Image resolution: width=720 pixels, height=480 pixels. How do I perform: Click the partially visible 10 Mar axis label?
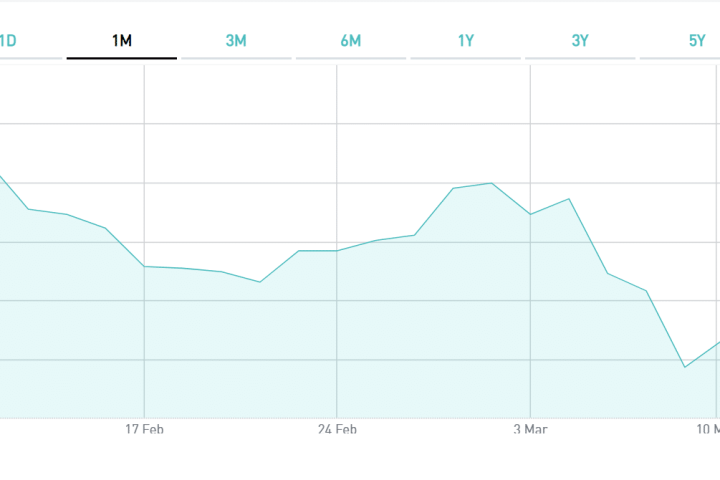tap(708, 429)
